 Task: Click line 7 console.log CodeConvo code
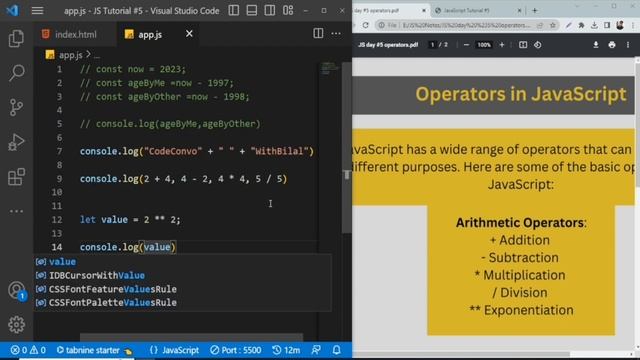tap(197, 151)
